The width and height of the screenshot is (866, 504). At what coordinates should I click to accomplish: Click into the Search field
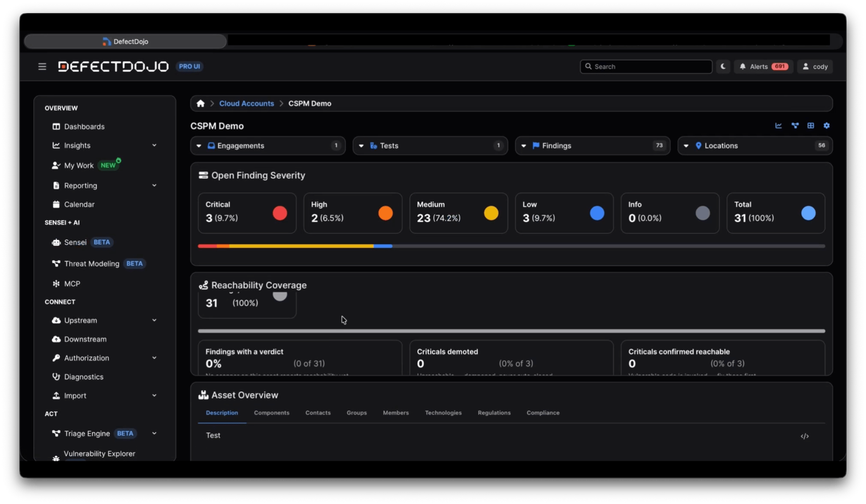(x=646, y=66)
